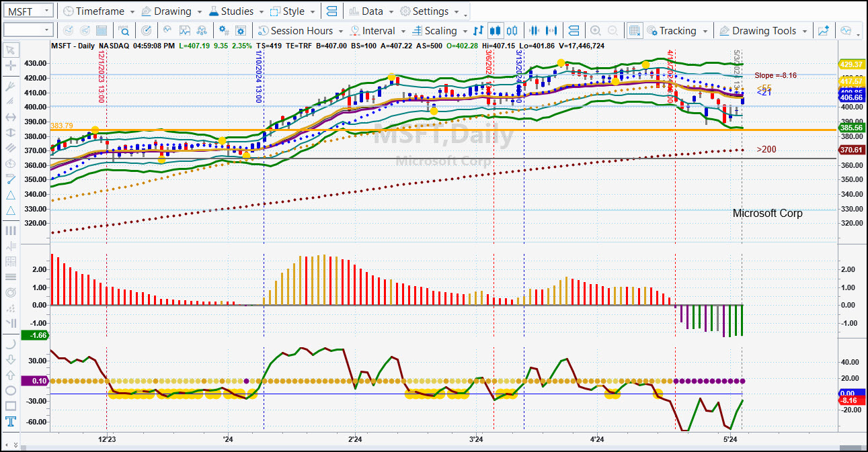Select the rectangle drawing tool

(x=11, y=406)
